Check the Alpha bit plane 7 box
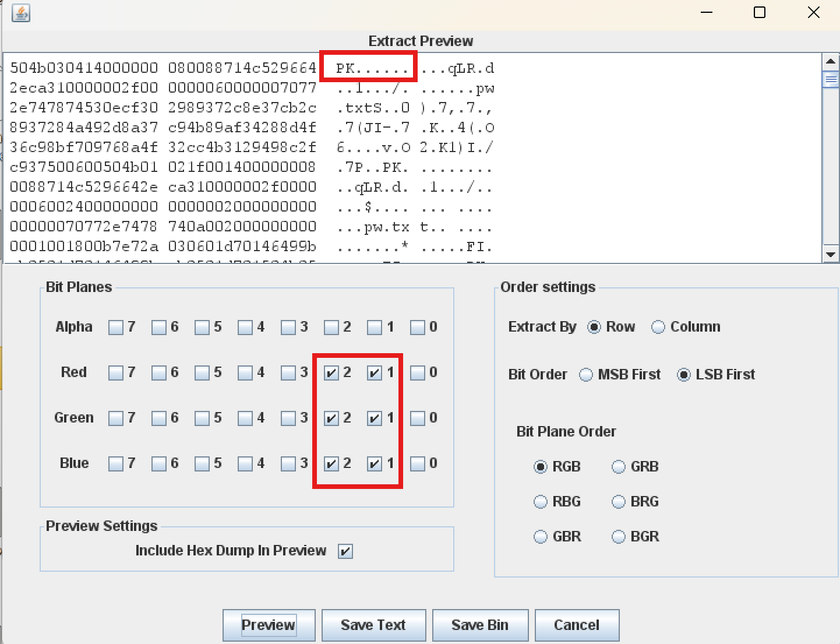 [x=116, y=328]
